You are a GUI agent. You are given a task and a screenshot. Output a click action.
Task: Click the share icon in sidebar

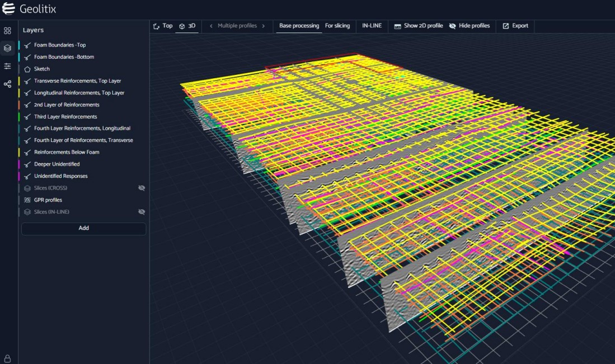(7, 84)
